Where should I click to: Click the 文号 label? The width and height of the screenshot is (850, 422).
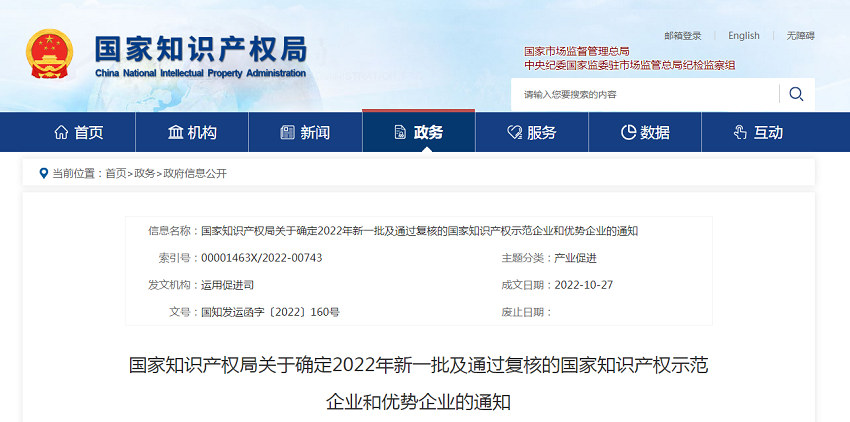(182, 312)
